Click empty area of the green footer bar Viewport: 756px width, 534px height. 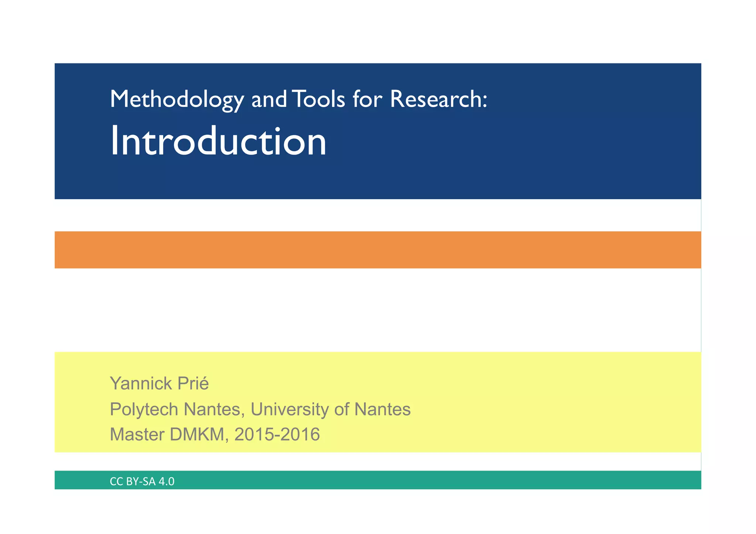point(443,480)
